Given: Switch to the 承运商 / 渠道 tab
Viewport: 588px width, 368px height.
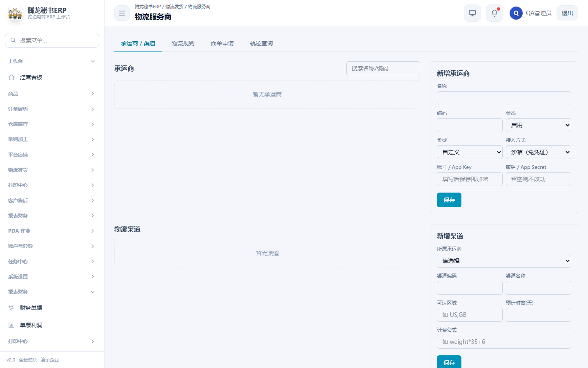Looking at the screenshot, I should click(138, 43).
